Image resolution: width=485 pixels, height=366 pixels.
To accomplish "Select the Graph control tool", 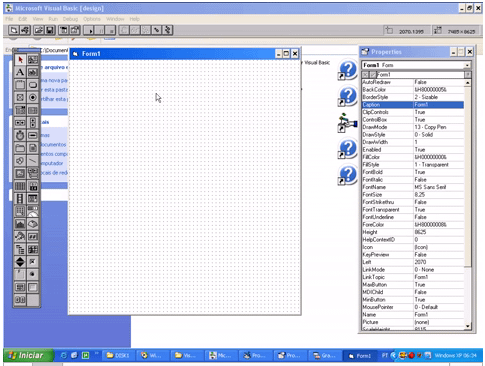I will click(x=20, y=224).
